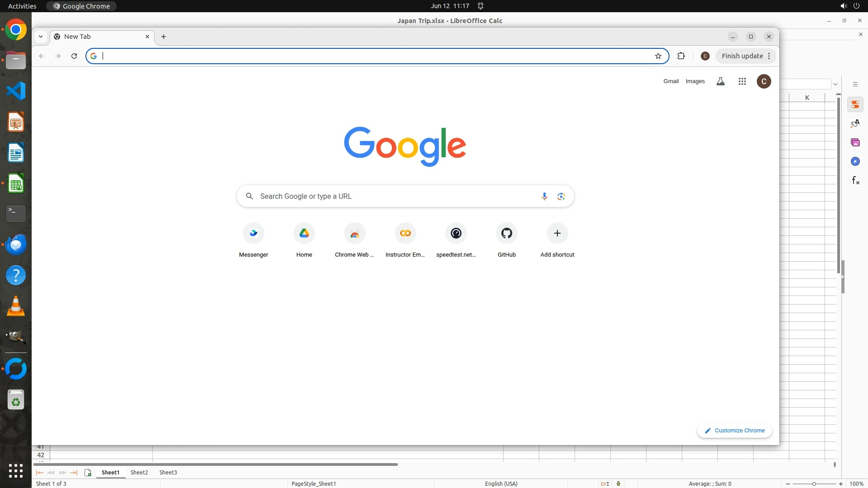Toggle the system notifications bell
868x488 pixels.
pyautogui.click(x=481, y=6)
